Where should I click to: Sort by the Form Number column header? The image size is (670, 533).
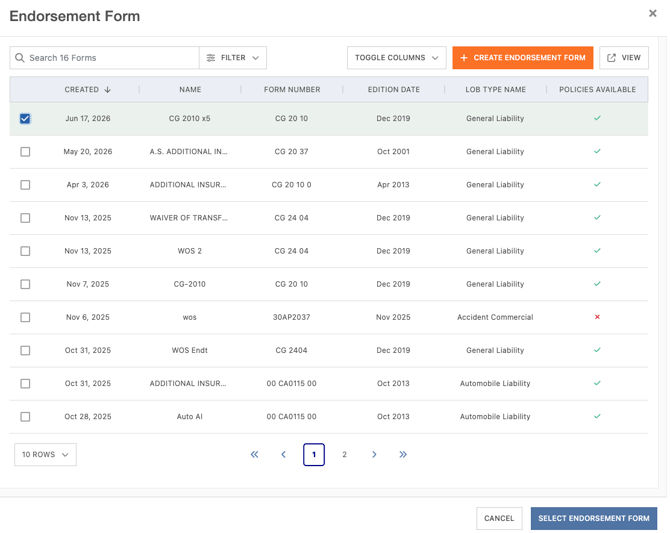292,89
